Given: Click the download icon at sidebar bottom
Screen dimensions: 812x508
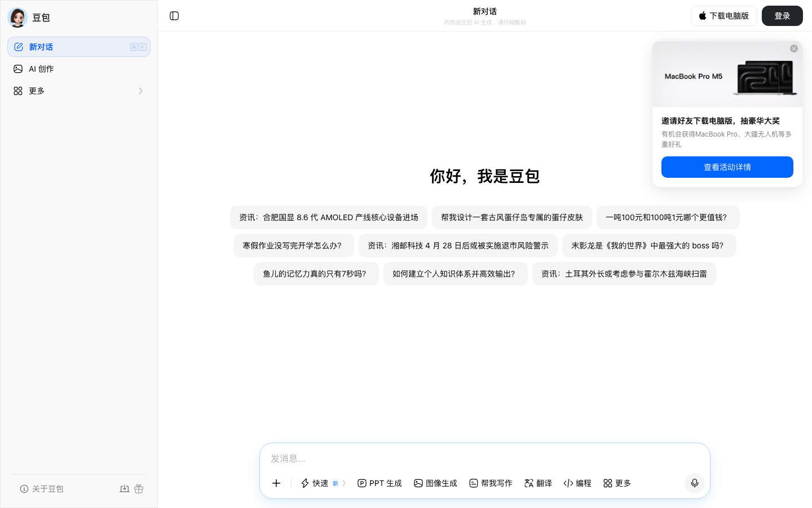Looking at the screenshot, I should pyautogui.click(x=125, y=489).
